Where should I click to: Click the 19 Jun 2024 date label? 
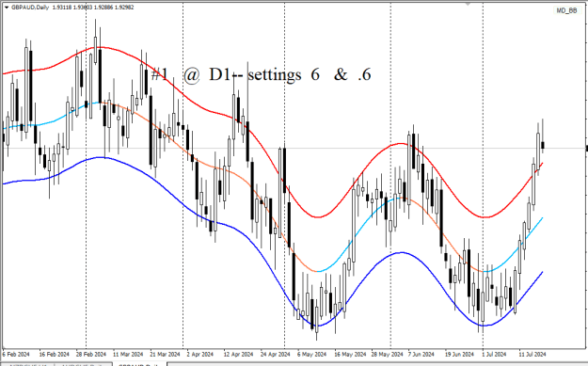[x=460, y=355]
